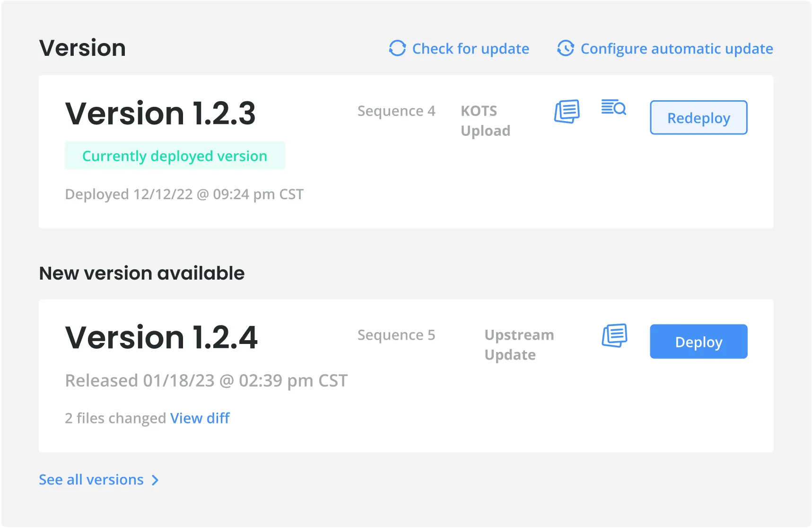Viewport: 812px width, 528px height.
Task: Click the clock icon before automatic update text
Action: click(565, 48)
